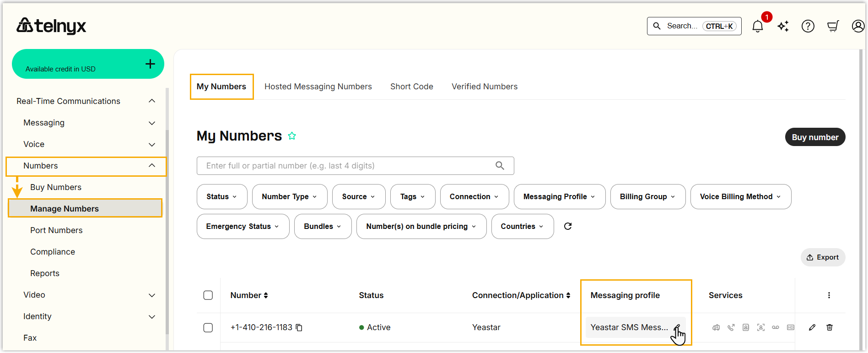Click the AI sparkle assistant icon

tap(783, 27)
